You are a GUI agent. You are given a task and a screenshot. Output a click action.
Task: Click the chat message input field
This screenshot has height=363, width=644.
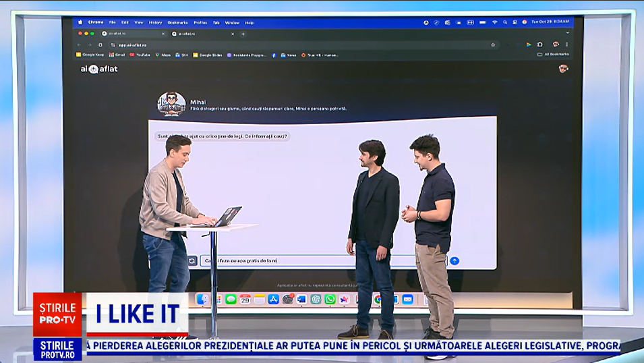324,260
